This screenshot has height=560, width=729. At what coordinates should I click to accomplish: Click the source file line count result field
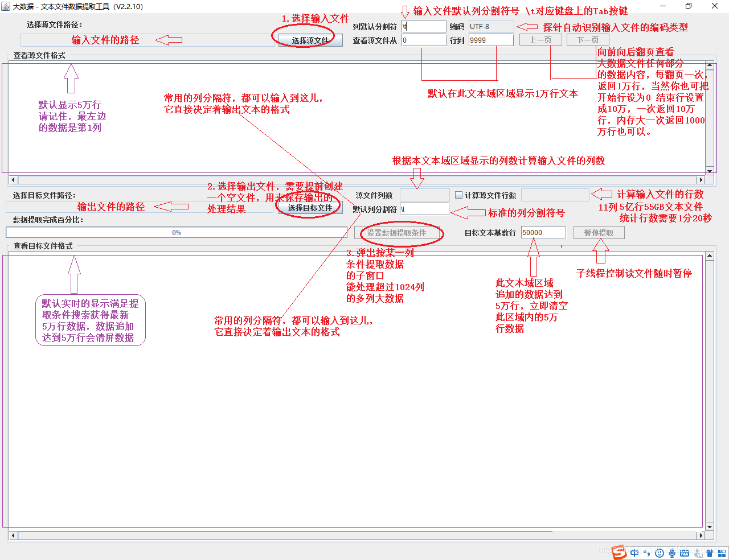click(x=555, y=195)
